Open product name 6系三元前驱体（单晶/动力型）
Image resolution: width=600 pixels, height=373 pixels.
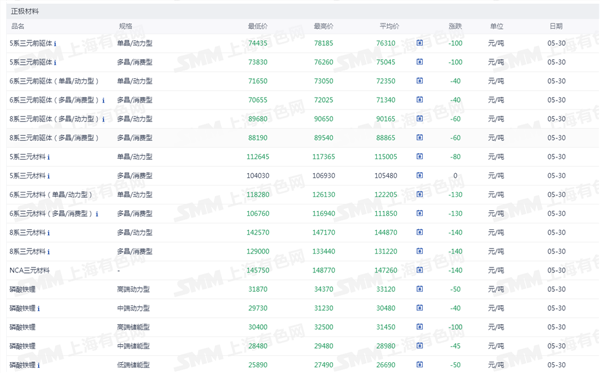(x=54, y=81)
